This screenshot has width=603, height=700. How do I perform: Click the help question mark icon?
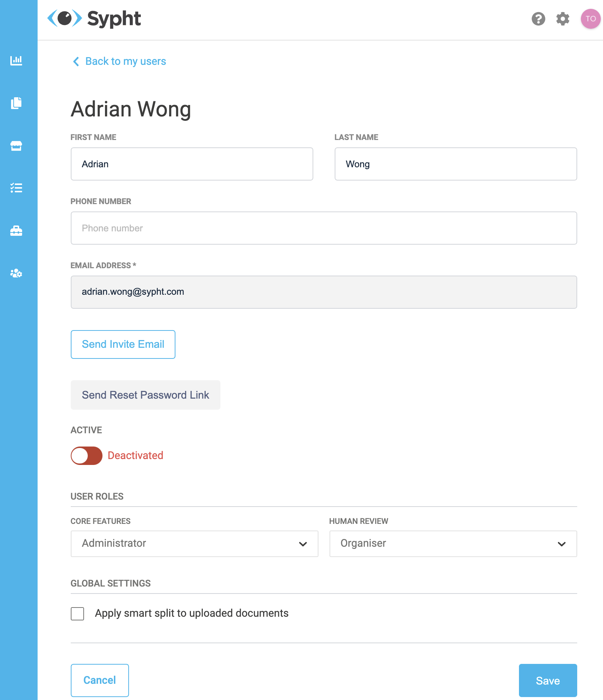(538, 19)
